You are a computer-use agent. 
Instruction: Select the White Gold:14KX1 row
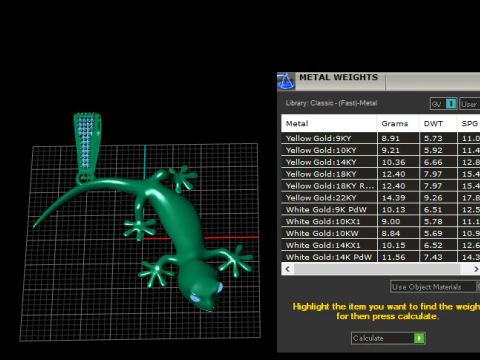point(381,245)
